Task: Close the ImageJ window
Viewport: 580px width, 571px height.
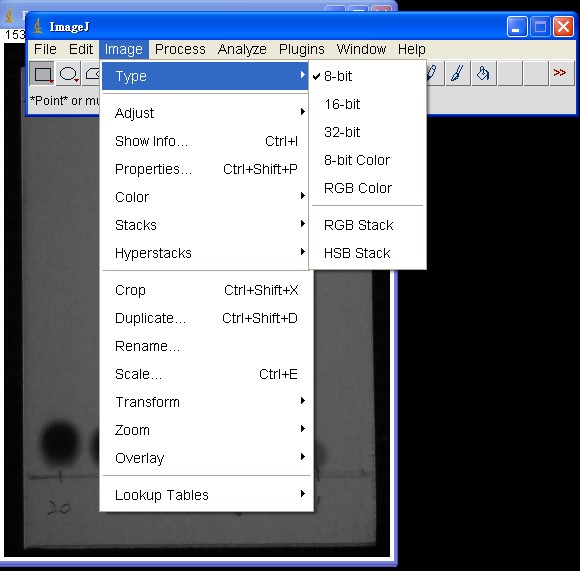Action: 563,27
